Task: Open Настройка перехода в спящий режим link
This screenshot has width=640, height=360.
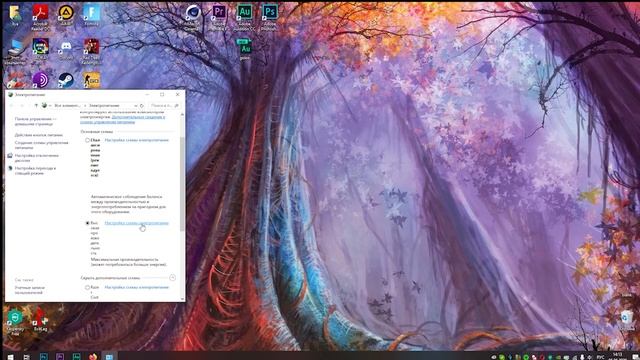Action: click(x=35, y=171)
